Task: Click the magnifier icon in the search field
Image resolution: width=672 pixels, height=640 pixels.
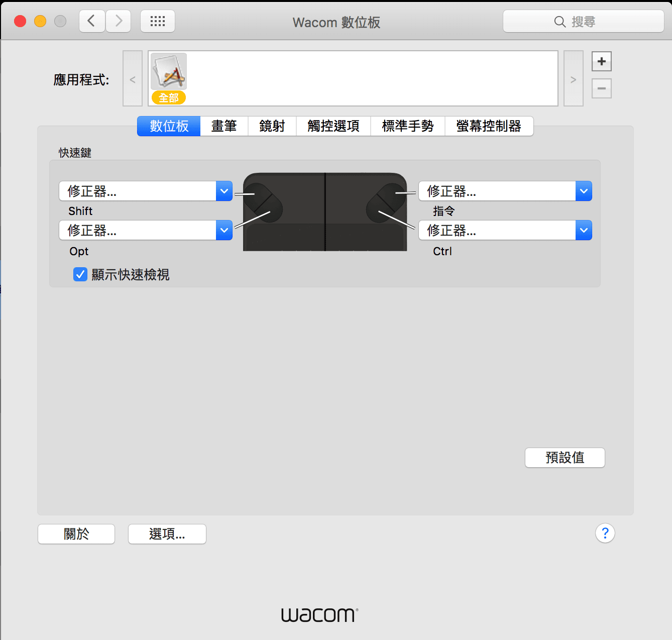Action: (560, 22)
